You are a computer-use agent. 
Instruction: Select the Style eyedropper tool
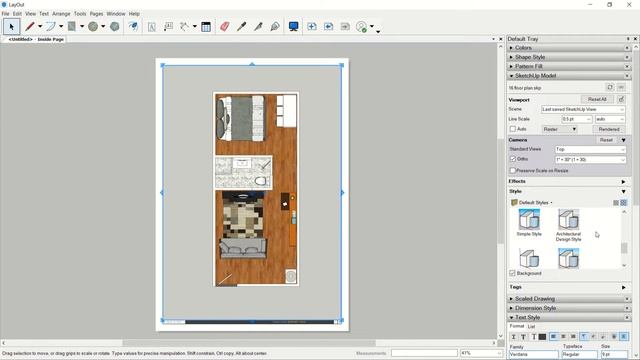[x=241, y=27]
